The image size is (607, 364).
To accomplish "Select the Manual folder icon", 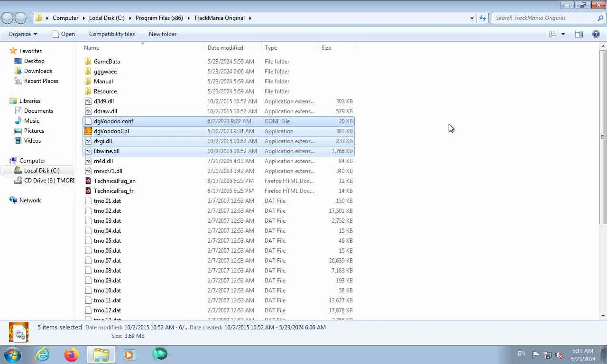I will (x=88, y=82).
